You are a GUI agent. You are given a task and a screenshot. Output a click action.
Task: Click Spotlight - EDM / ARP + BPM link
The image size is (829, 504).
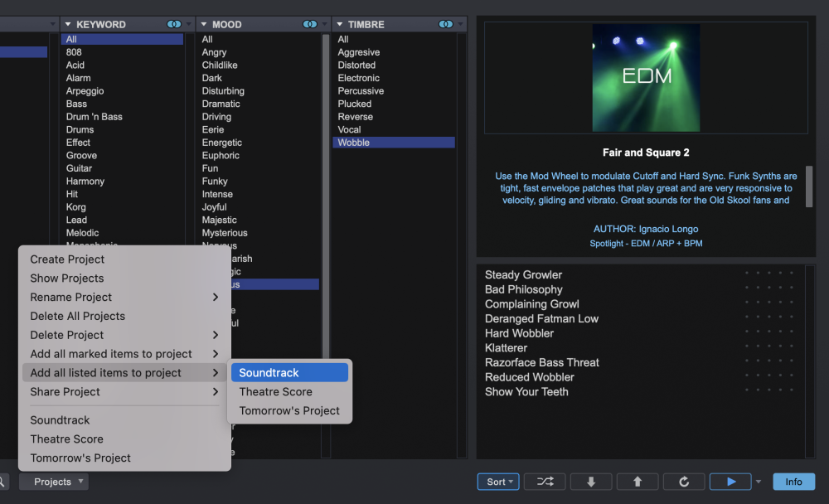(646, 244)
